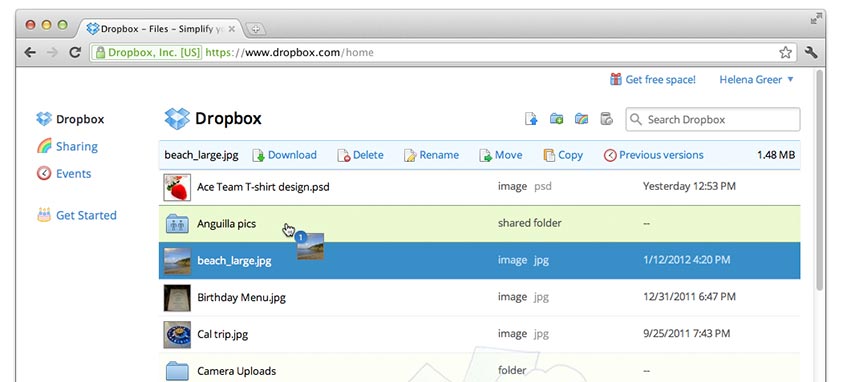843x382 pixels.
Task: Click the Birthday Menu.jpg file name
Action: coord(241,297)
